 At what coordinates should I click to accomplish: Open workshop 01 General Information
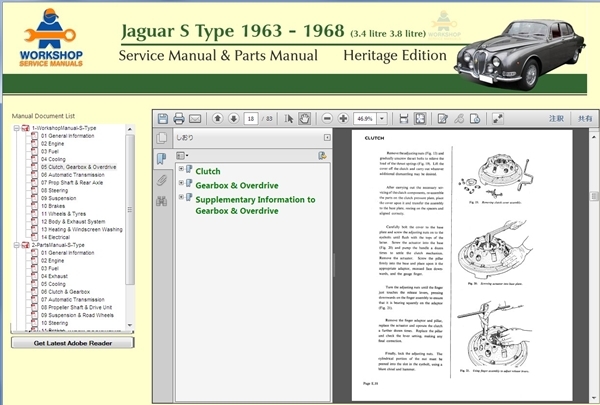(67, 136)
